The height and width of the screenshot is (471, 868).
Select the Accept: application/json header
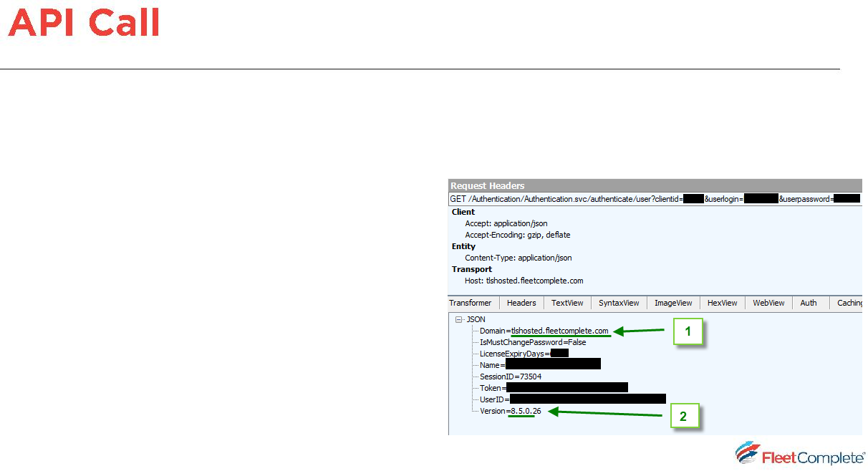506,223
